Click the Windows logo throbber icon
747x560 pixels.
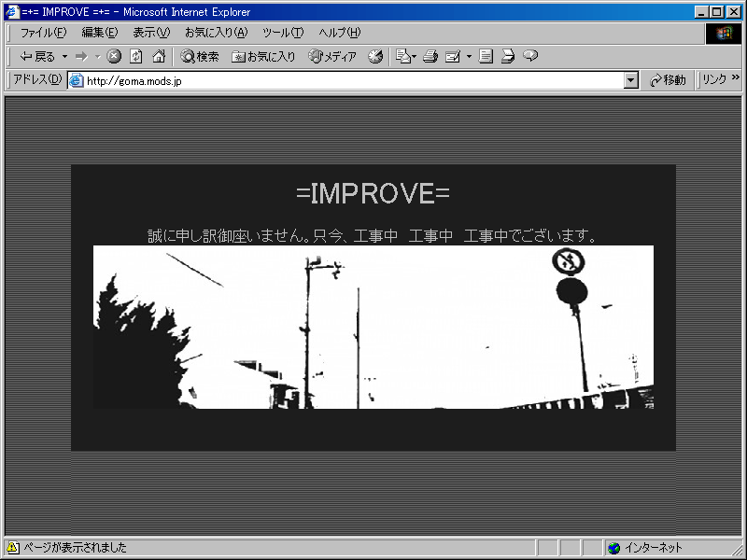pyautogui.click(x=723, y=34)
